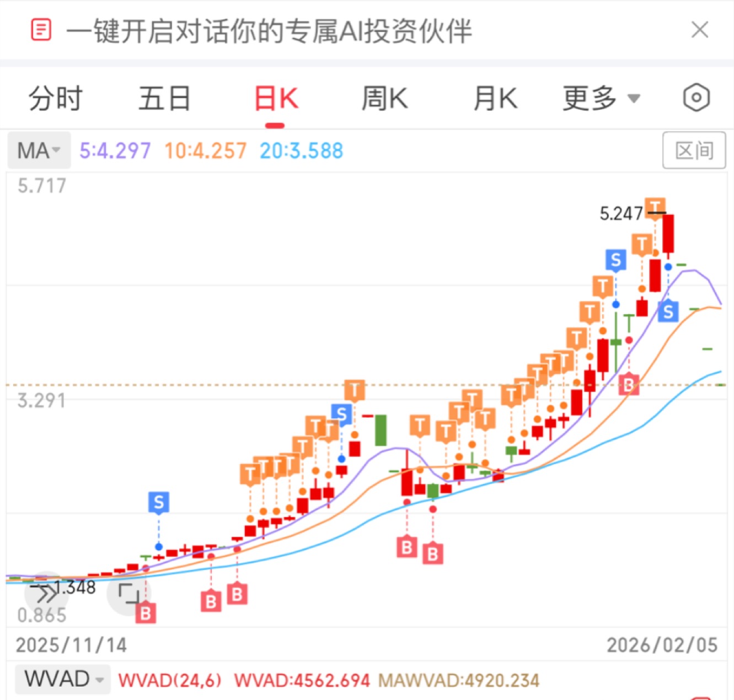Click the 区间 range statistics button
Screen dimensions: 734x700
coord(694,150)
